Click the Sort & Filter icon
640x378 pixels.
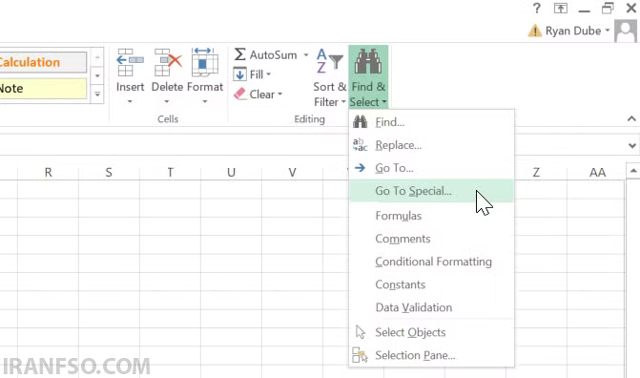(x=330, y=61)
